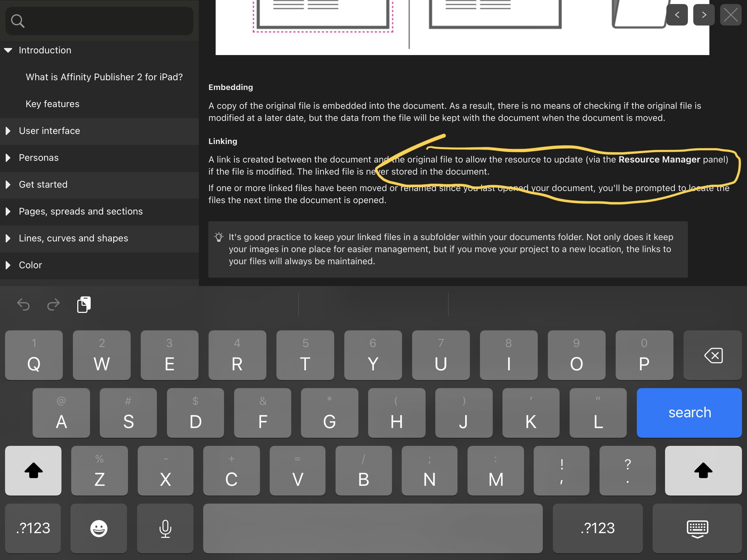Tap the backspace delete key
The image size is (747, 560).
pos(712,355)
